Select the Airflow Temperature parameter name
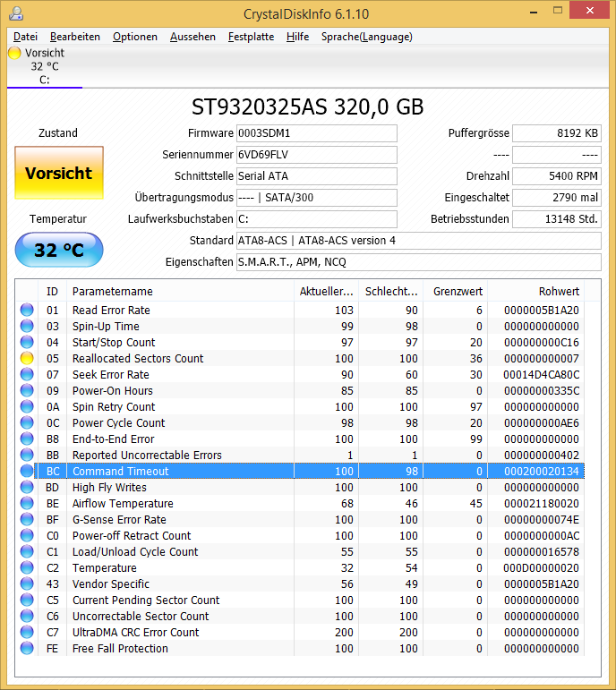 (x=123, y=504)
